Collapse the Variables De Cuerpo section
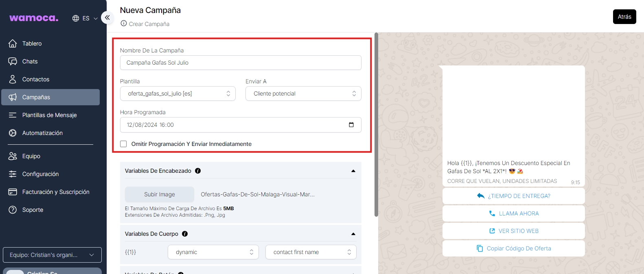644x274 pixels. 353,234
